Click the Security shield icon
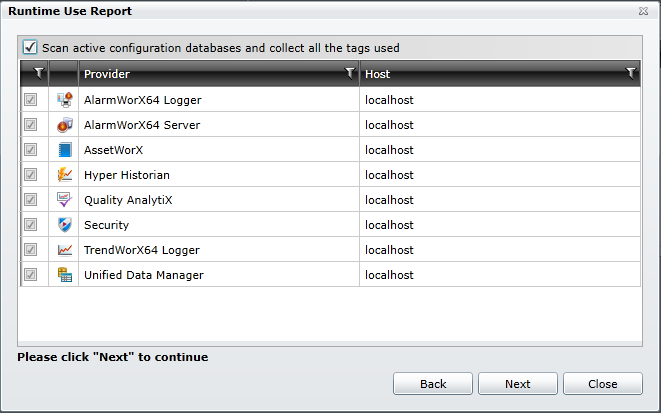 click(x=64, y=225)
